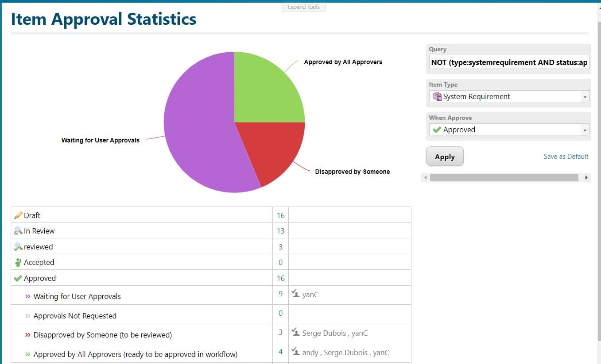Click the Accepted green person icon

pyautogui.click(x=18, y=263)
